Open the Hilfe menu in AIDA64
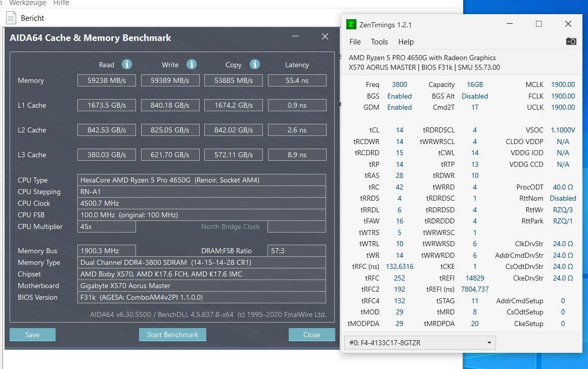588x369 pixels. coord(61,3)
